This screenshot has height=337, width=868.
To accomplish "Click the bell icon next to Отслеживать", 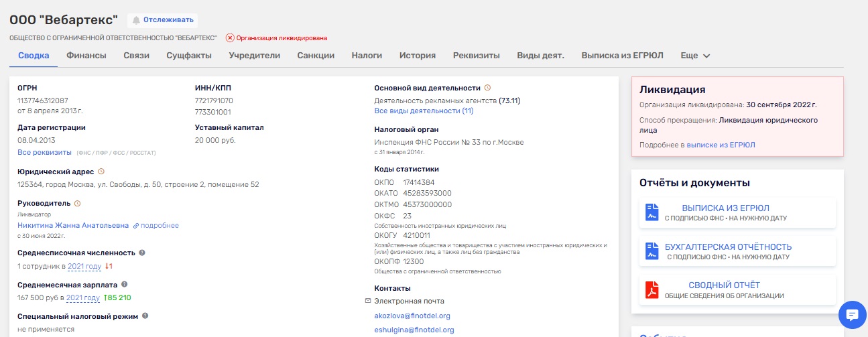I will click(136, 20).
